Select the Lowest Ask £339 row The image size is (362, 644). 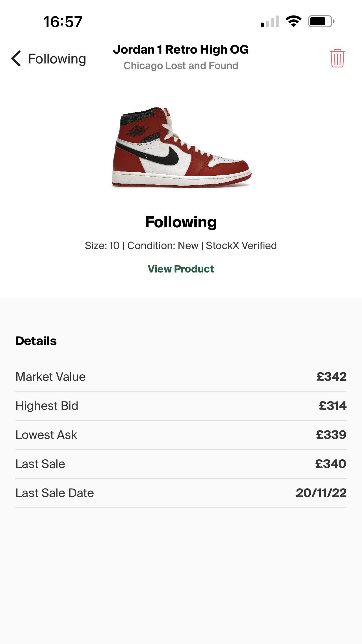pos(181,434)
